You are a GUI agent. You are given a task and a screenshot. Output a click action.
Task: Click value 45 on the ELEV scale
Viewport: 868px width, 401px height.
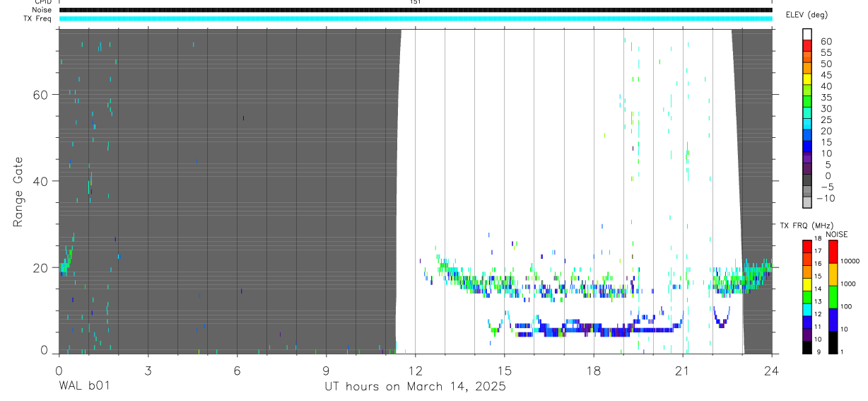click(826, 75)
